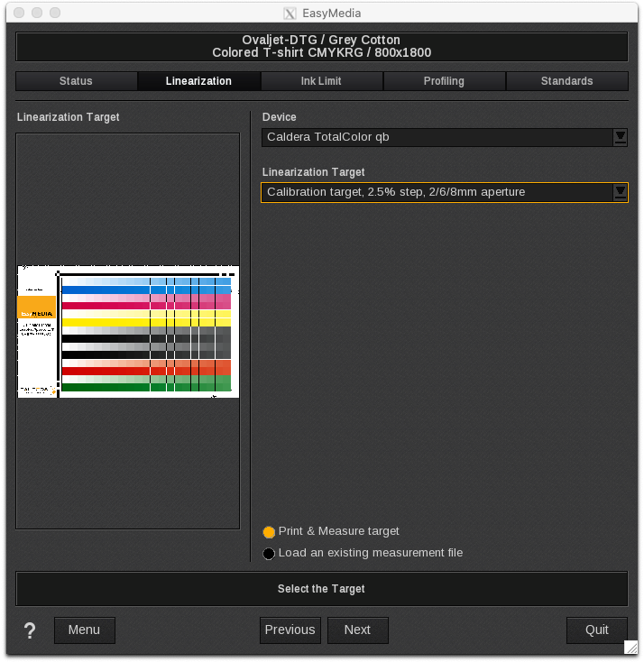
Task: Open the Standards tab
Action: click(566, 81)
